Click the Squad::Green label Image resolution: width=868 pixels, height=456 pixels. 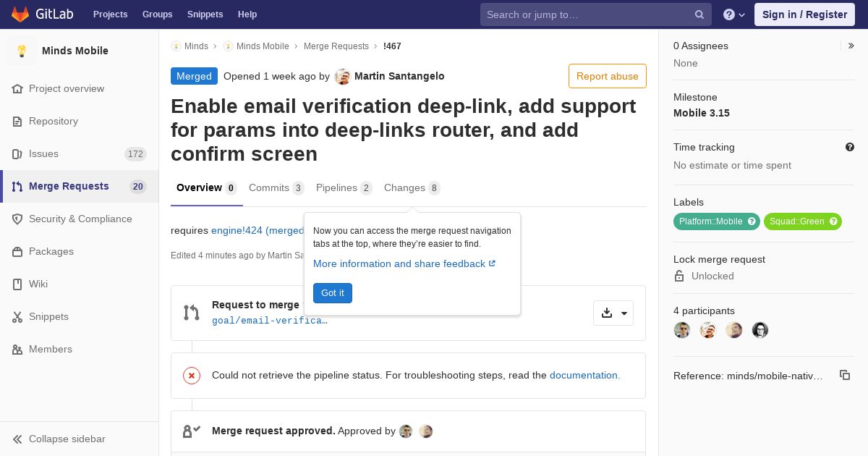[796, 221]
